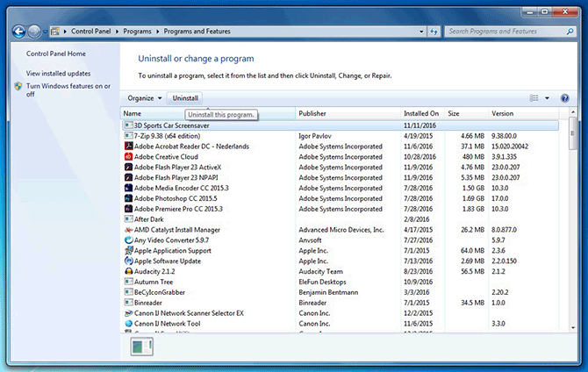Click the AMD Catalyst Install Manager icon
Image resolution: width=588 pixels, height=372 pixels.
click(129, 230)
